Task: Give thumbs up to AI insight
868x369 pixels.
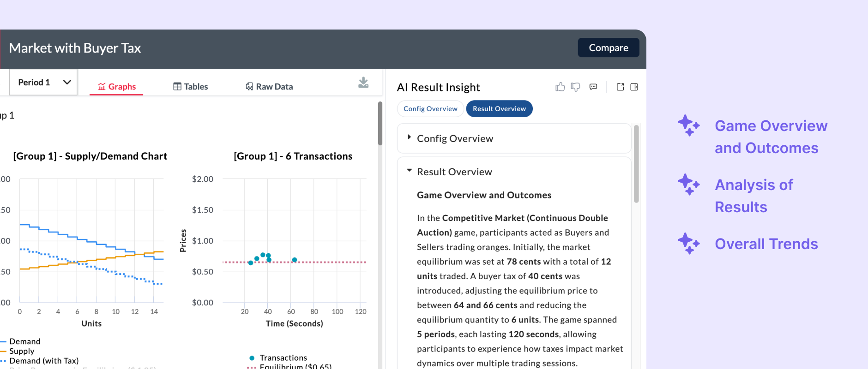Action: tap(560, 87)
